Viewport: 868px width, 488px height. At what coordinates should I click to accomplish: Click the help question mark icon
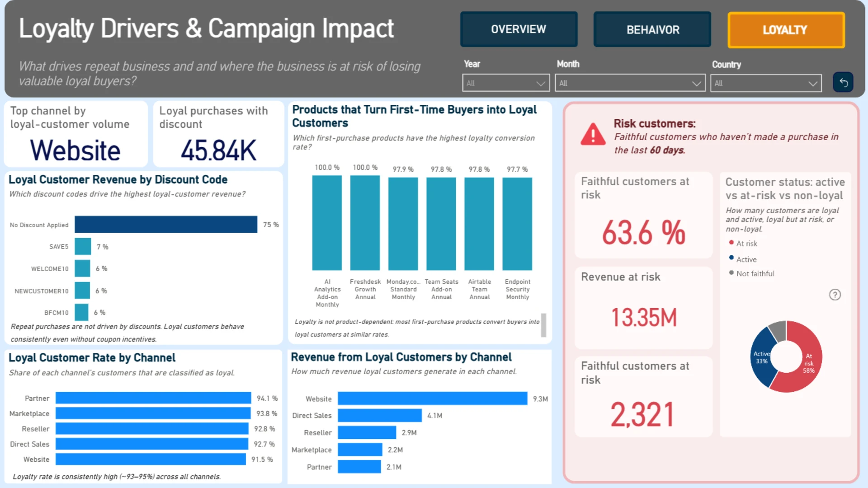(x=835, y=295)
